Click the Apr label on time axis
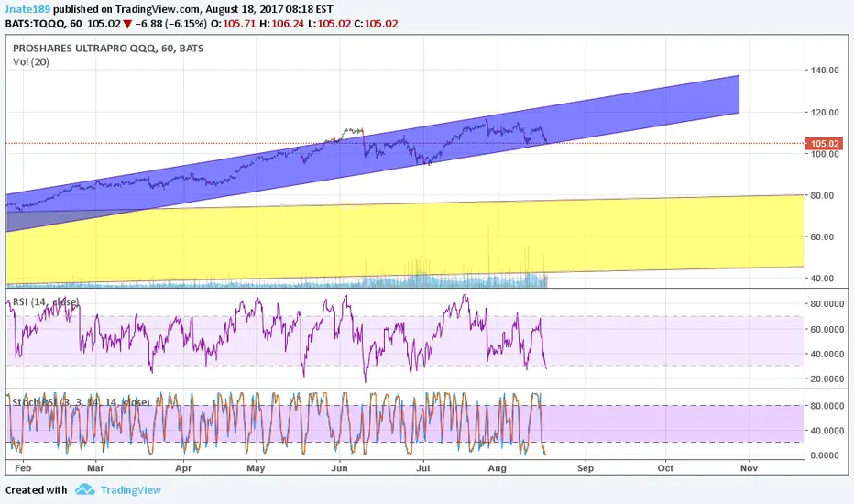854x504 pixels. pyautogui.click(x=183, y=468)
